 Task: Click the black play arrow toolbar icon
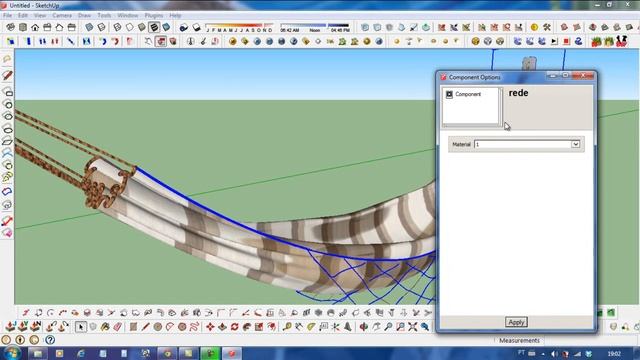(x=554, y=41)
